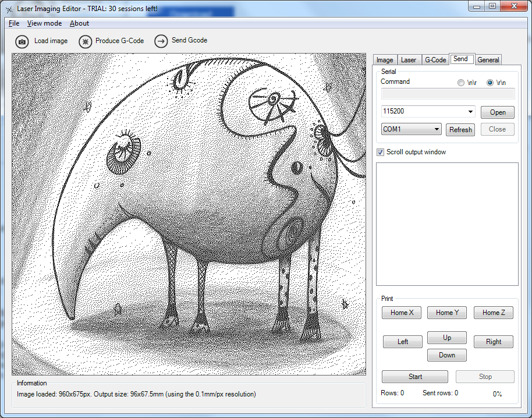This screenshot has width=532, height=418.
Task: Click the Load image camera icon
Action: pyautogui.click(x=22, y=42)
